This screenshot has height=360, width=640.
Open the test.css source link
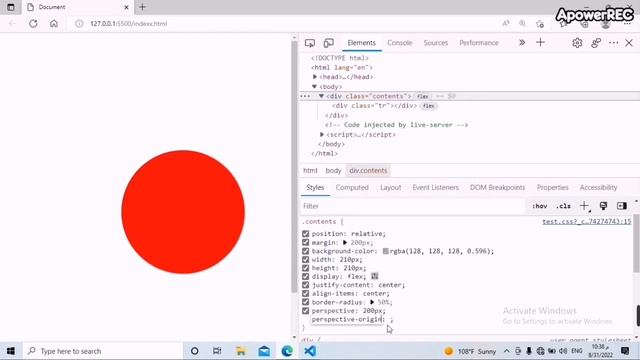(587, 222)
